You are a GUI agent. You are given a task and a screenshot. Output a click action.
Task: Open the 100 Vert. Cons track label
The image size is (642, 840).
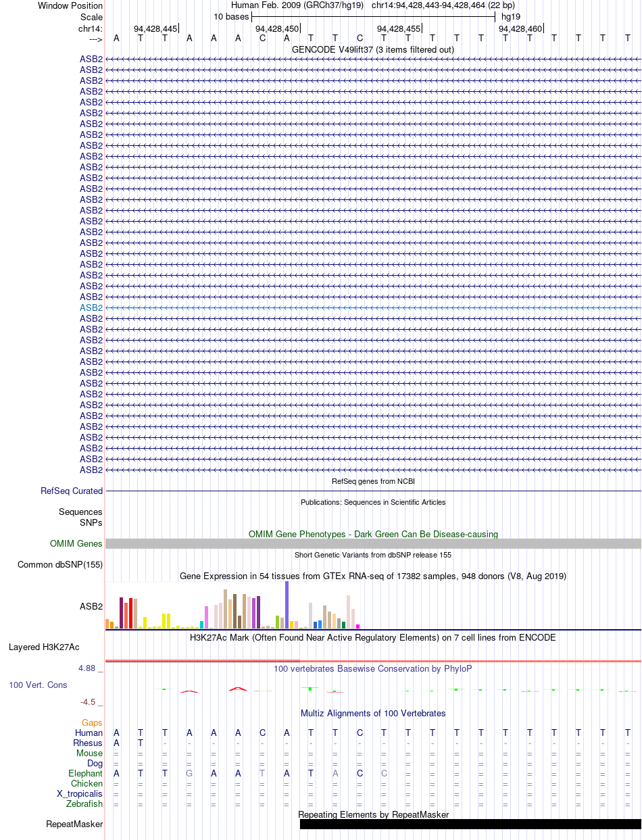pos(38,685)
